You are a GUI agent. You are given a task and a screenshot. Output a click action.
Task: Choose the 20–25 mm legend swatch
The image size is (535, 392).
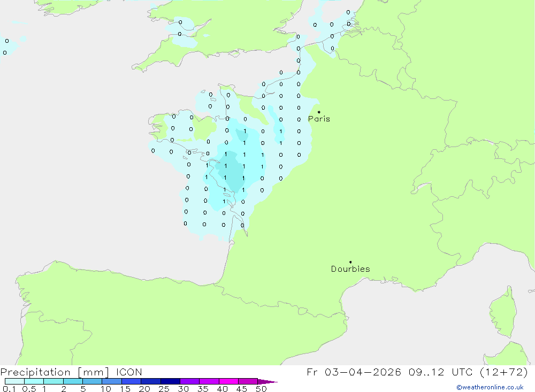click(x=150, y=381)
